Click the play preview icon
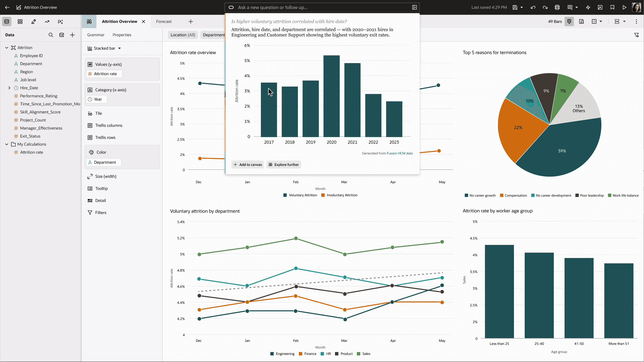The width and height of the screenshot is (644, 362). click(x=624, y=7)
